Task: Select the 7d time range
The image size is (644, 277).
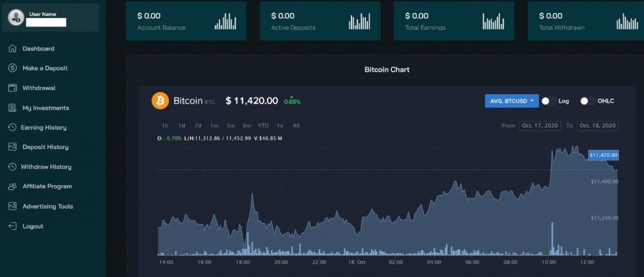Action: coord(198,126)
